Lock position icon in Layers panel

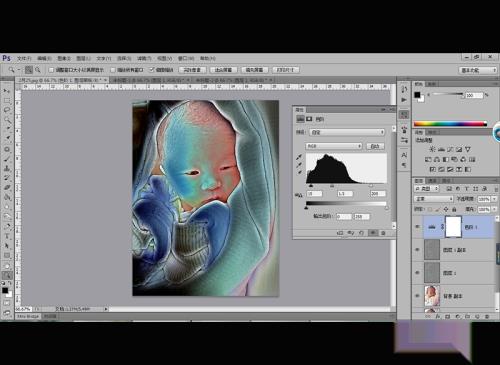[x=446, y=209]
